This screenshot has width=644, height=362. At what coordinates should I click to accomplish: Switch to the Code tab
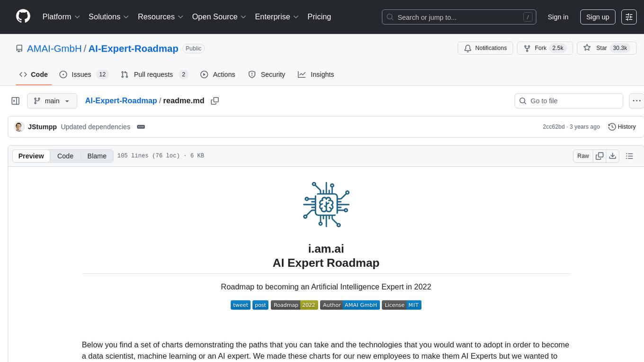coord(34,74)
